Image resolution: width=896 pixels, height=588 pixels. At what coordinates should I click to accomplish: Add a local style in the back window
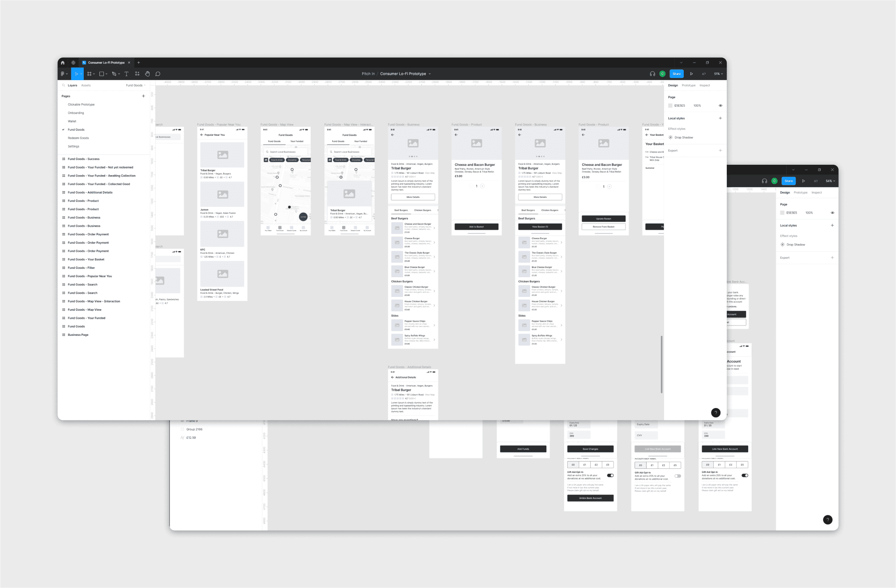tap(832, 225)
